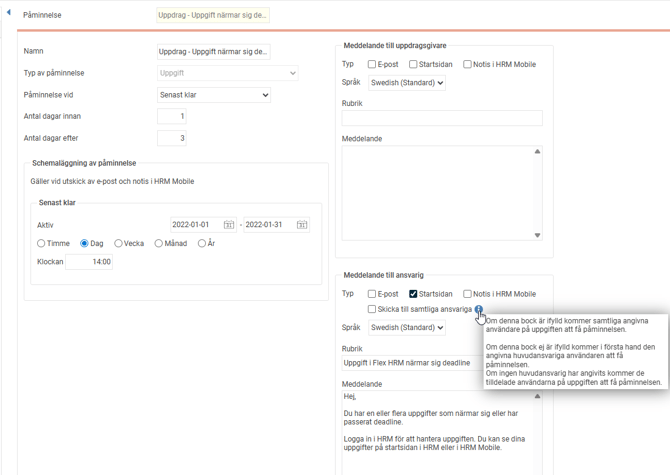This screenshot has width=670, height=475.
Task: Click the Antal dagar innan field
Action: 171,117
